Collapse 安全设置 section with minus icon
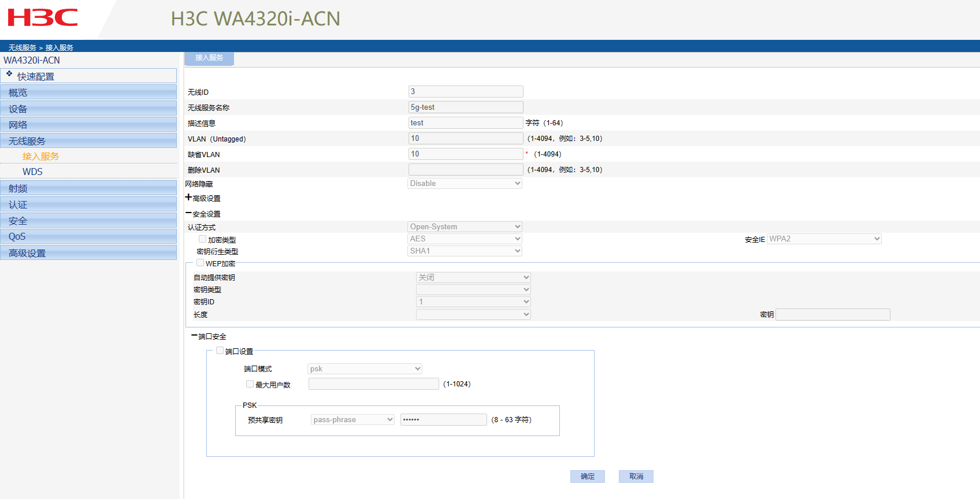The height and width of the screenshot is (499, 980). (x=188, y=213)
